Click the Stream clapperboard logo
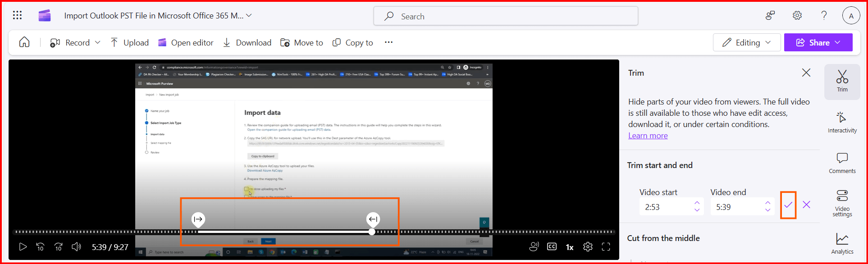 44,16
